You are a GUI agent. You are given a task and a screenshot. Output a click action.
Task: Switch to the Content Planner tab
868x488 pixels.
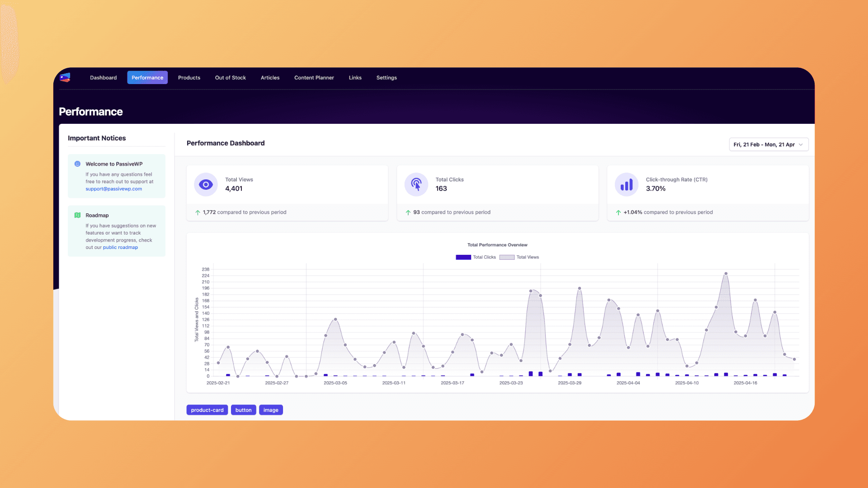pos(314,77)
